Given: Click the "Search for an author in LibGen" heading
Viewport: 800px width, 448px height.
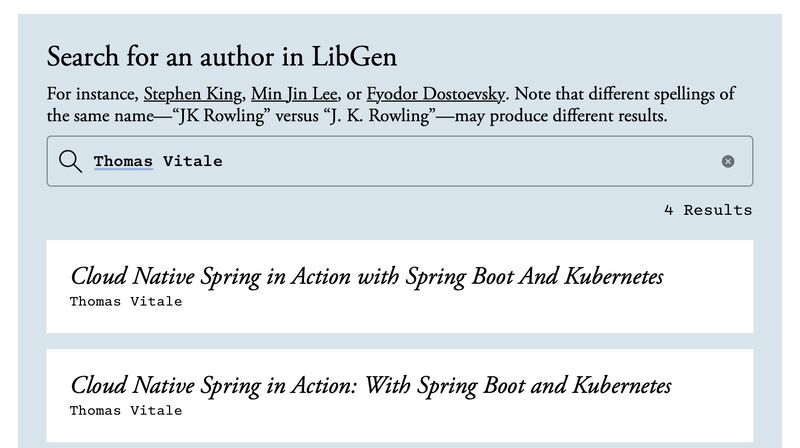Looking at the screenshot, I should (222, 56).
